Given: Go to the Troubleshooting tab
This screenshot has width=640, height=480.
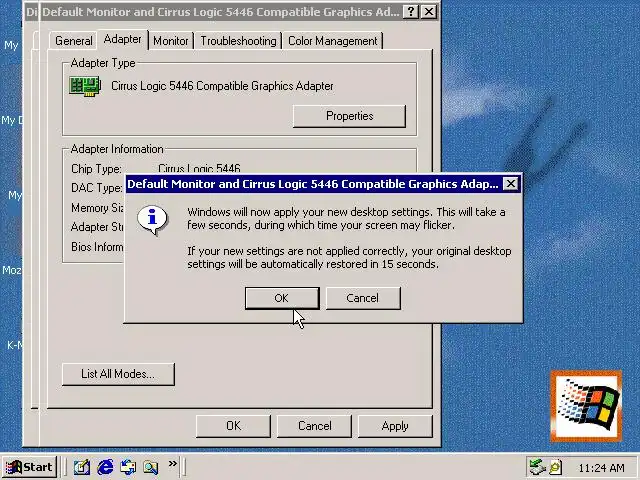Looking at the screenshot, I should pos(238,41).
